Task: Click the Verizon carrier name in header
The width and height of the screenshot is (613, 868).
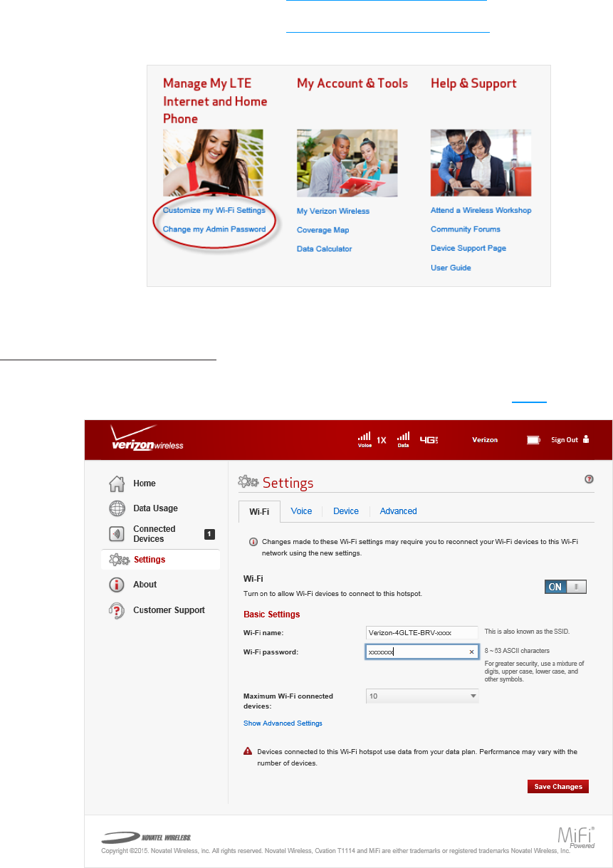Action: 485,440
